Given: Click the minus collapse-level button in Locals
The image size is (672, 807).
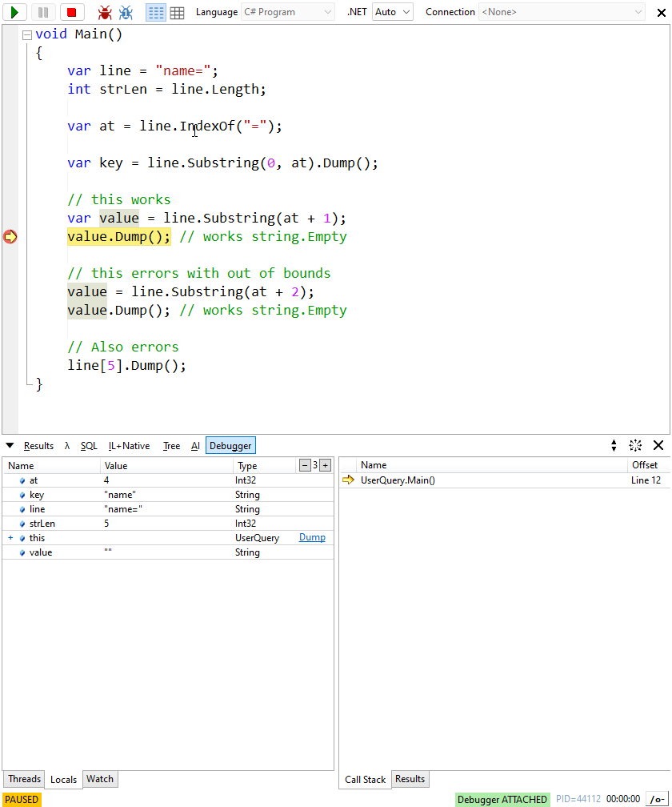Looking at the screenshot, I should [305, 465].
